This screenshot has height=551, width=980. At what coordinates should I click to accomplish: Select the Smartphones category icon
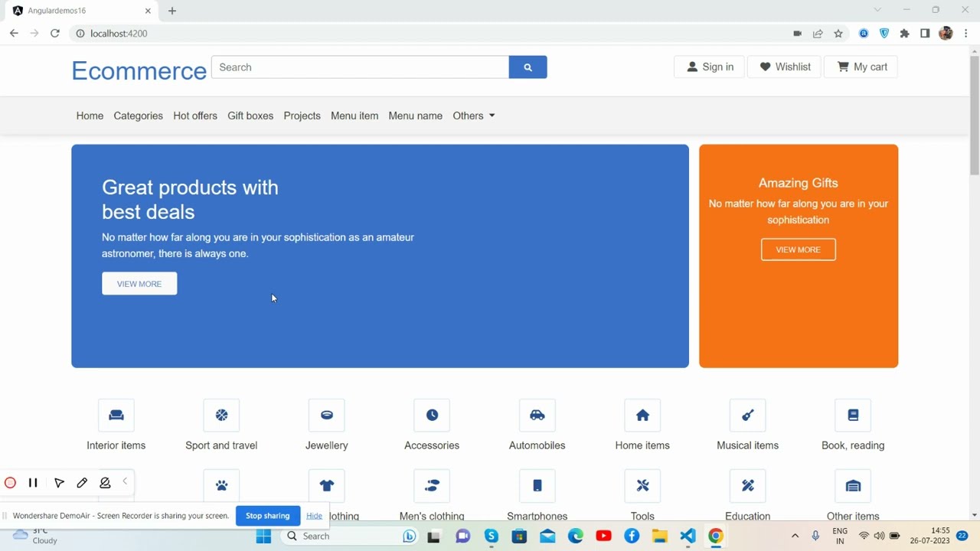tap(537, 486)
